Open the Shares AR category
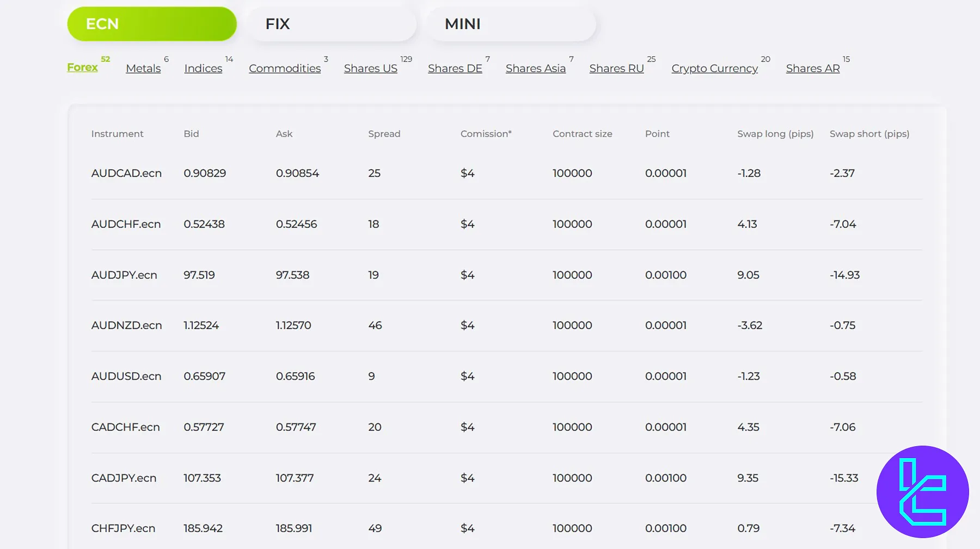This screenshot has width=980, height=549. pos(813,69)
